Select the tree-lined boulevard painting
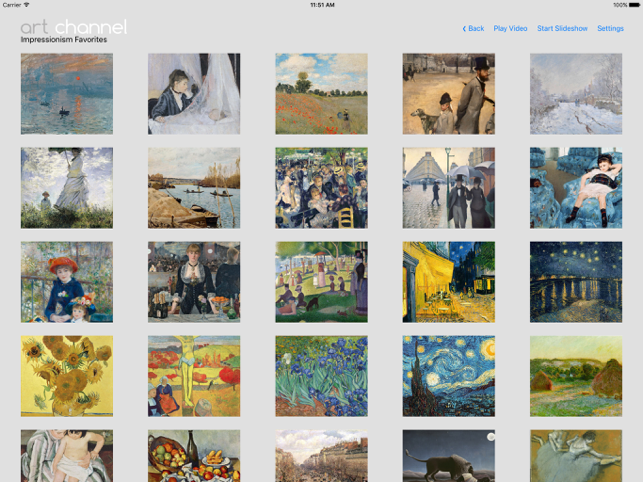 (x=322, y=456)
